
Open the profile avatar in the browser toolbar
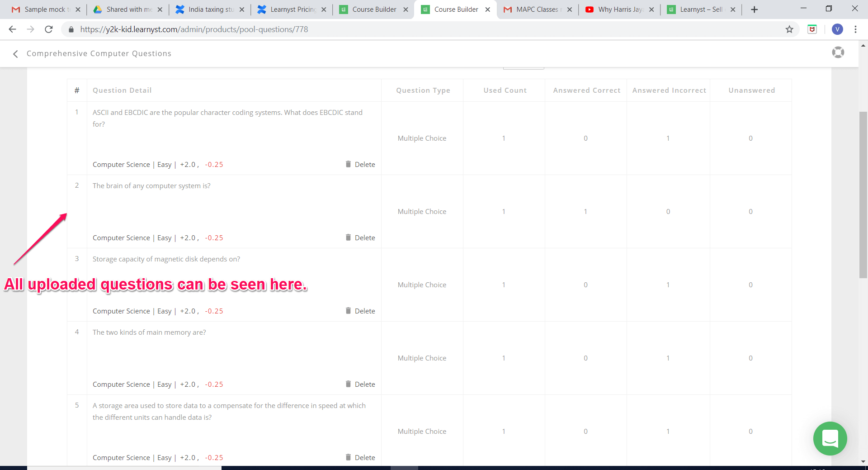tap(838, 29)
